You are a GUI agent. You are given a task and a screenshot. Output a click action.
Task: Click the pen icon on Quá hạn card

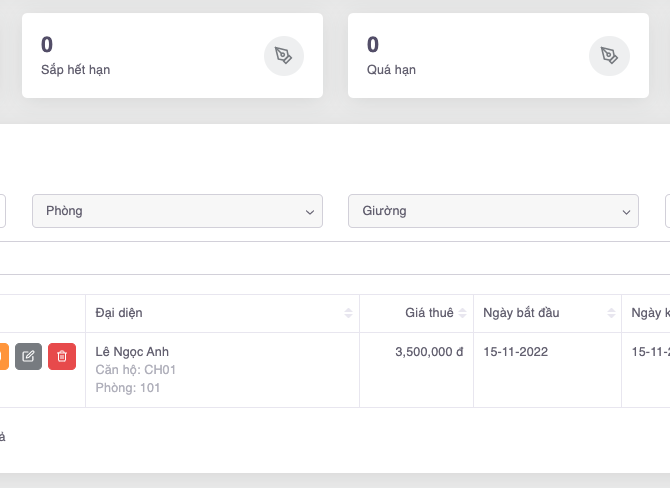pyautogui.click(x=609, y=55)
